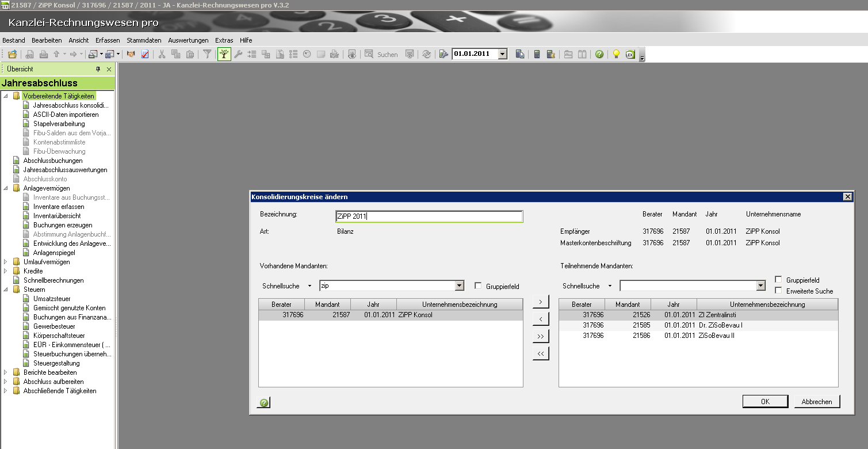This screenshot has height=449, width=868.
Task: Open the Auswertungen menu
Action: pyautogui.click(x=188, y=40)
